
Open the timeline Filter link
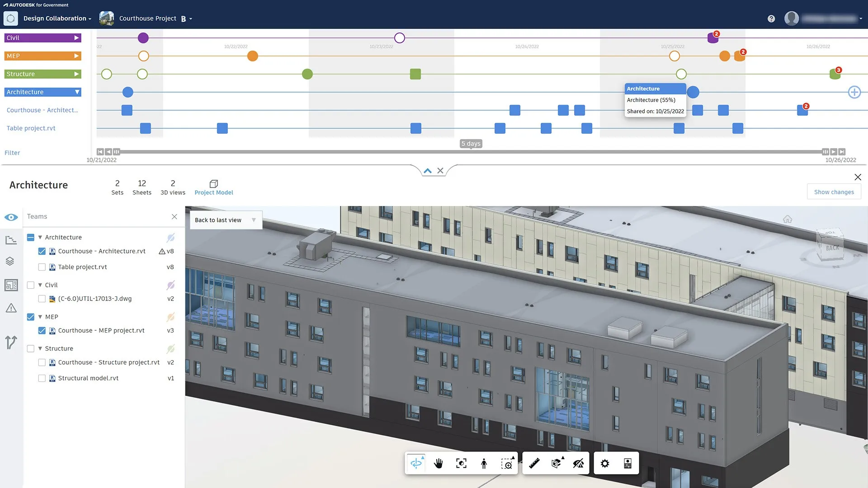pos(12,153)
